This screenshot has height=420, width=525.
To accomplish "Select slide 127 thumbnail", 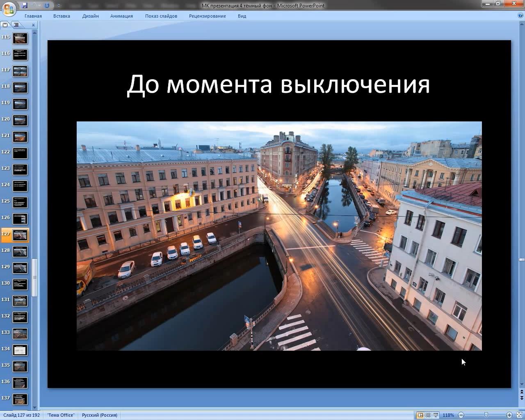I will click(20, 235).
